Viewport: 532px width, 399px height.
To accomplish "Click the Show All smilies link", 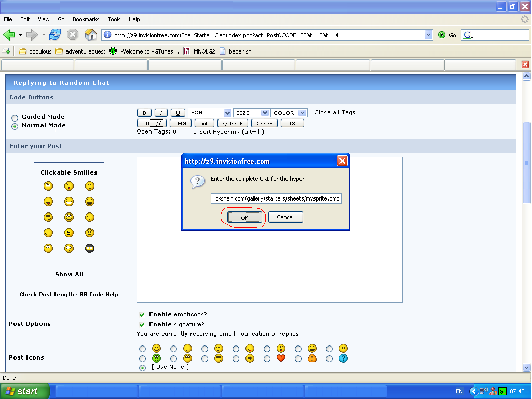I will (69, 274).
